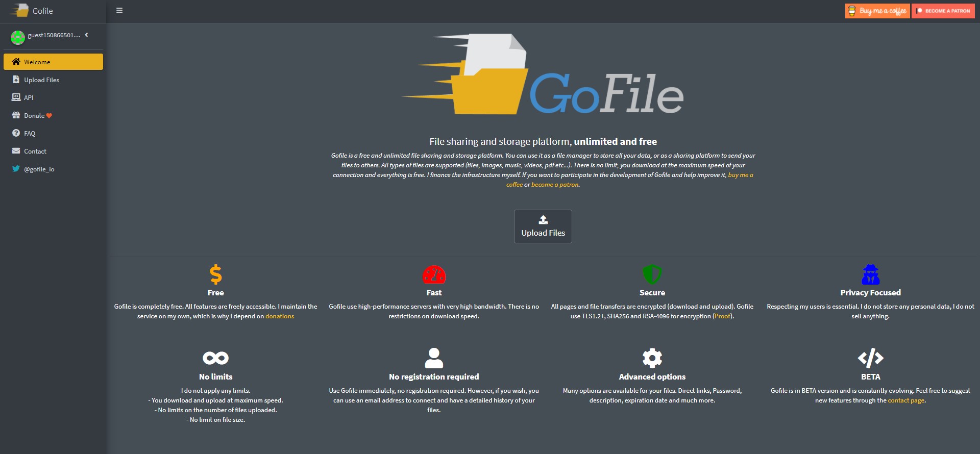Click the 'No registration required' heading

[434, 377]
